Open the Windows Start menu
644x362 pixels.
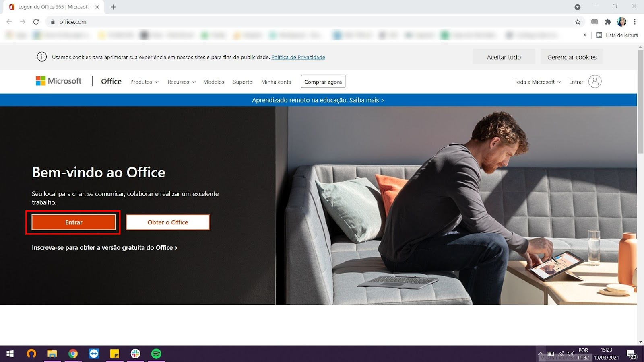(10, 354)
